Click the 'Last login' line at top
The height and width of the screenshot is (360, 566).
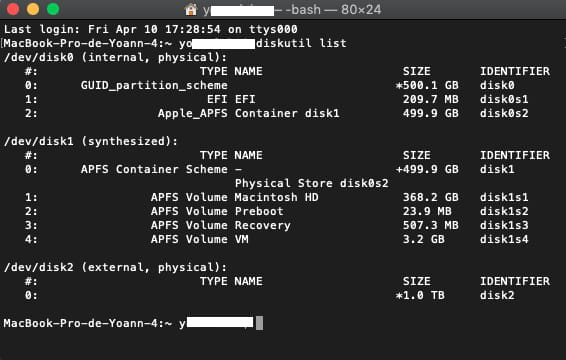151,29
